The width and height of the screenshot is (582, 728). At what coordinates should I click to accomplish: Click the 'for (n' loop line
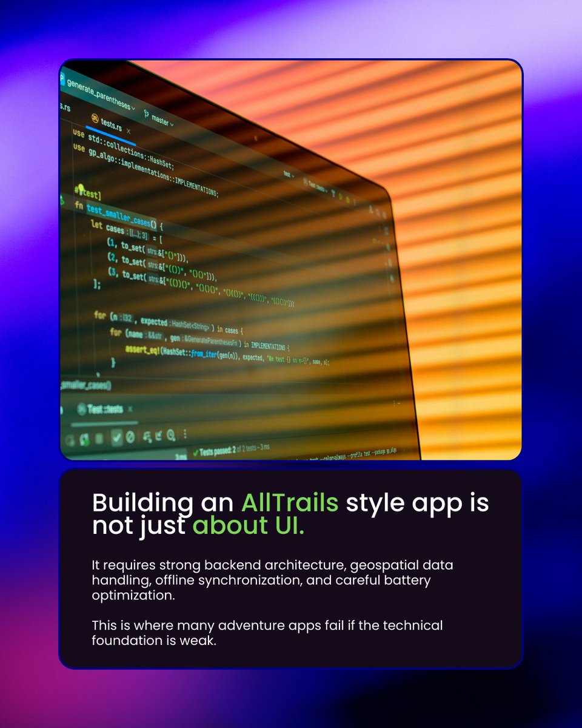168,323
